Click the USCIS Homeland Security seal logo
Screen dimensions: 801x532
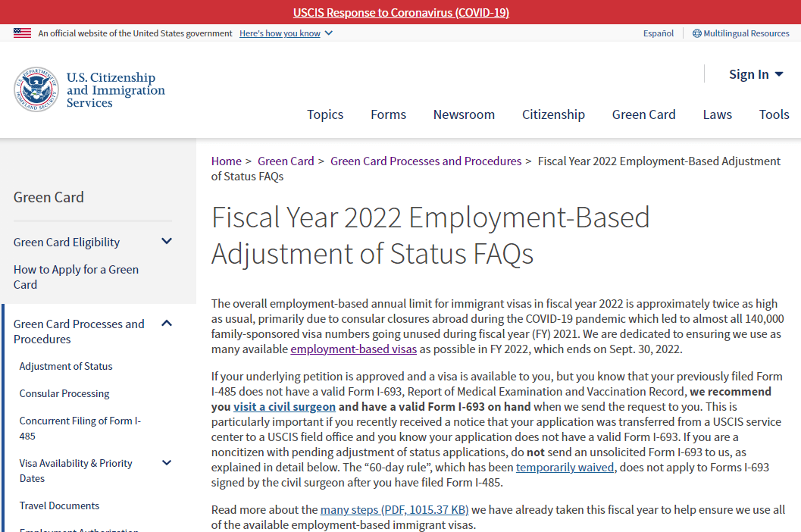36,89
